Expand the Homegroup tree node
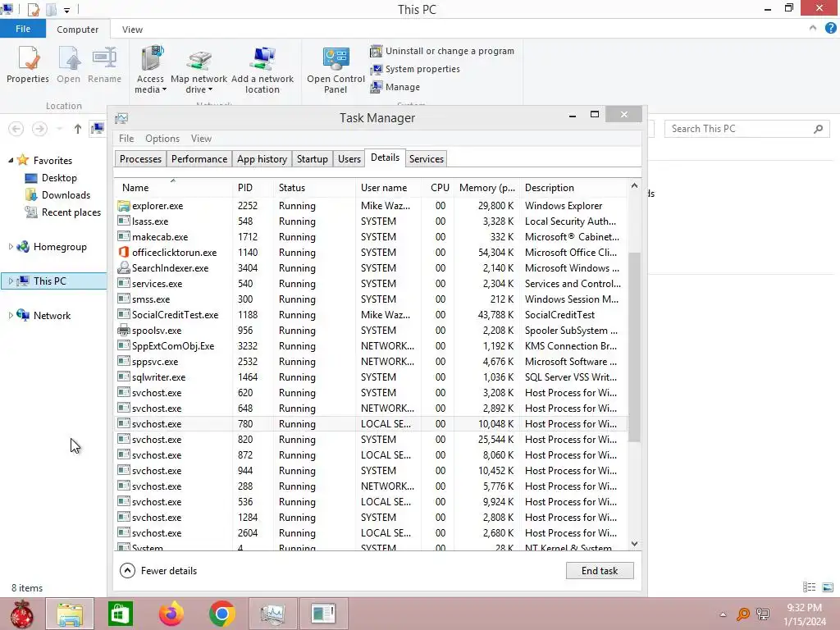Viewport: 840px width, 630px height. pos(11,246)
